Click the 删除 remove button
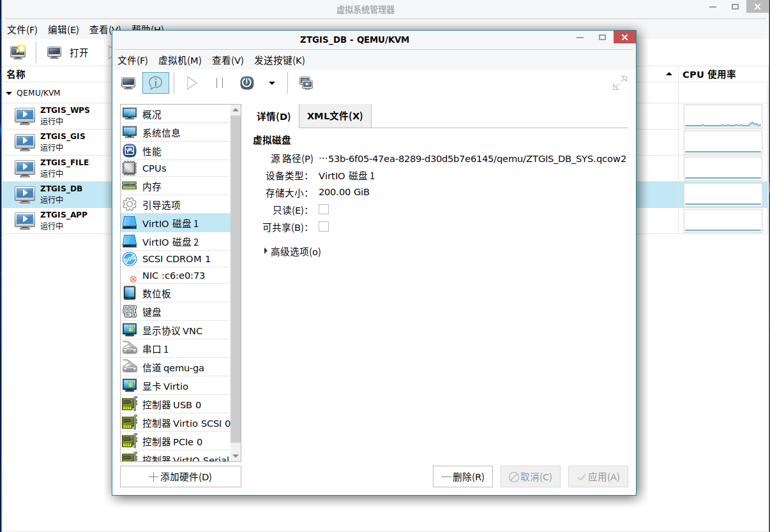 click(x=462, y=477)
